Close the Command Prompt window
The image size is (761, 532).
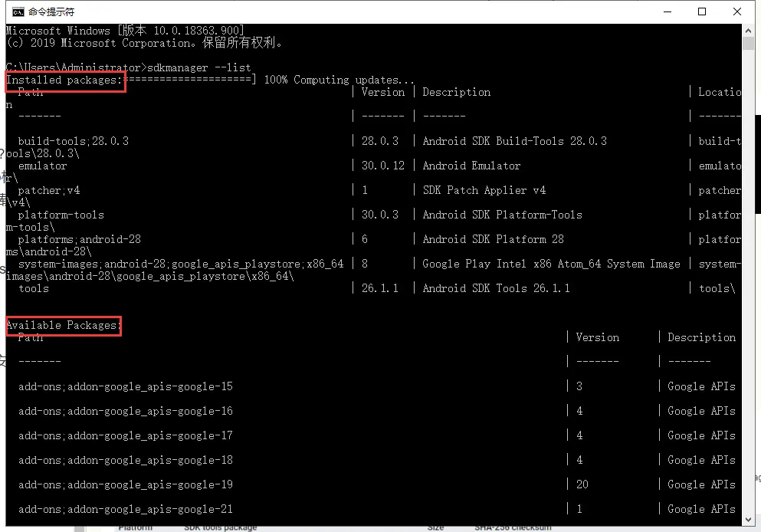click(x=737, y=11)
